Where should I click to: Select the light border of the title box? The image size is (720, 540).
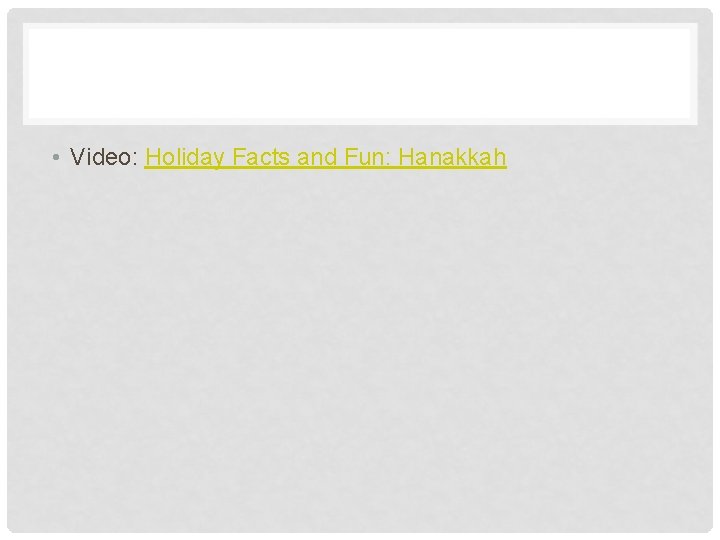click(360, 25)
